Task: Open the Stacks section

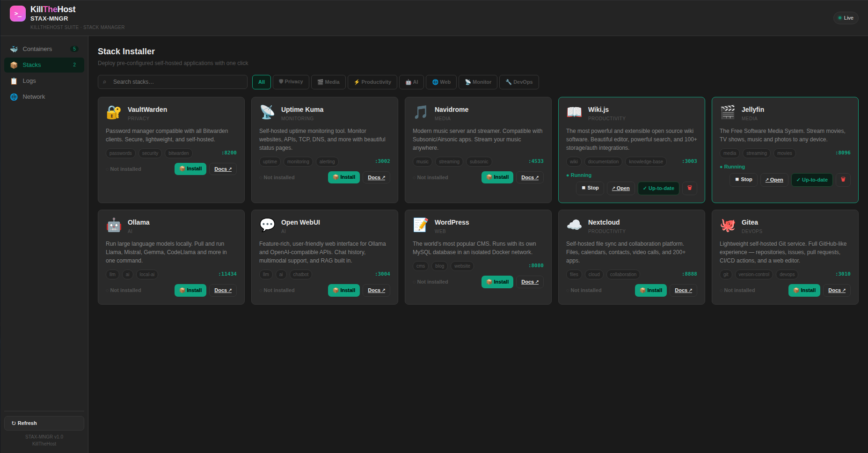Action: tap(44, 65)
